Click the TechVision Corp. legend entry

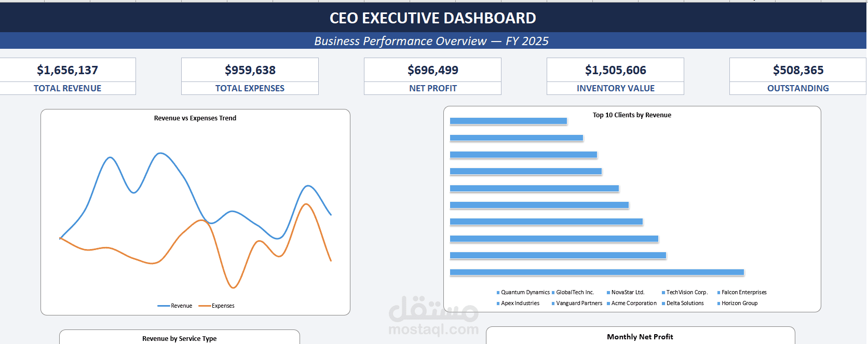(687, 293)
